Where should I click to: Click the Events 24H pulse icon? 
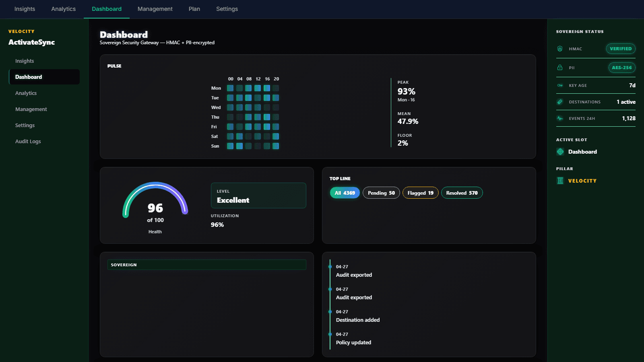(x=560, y=118)
